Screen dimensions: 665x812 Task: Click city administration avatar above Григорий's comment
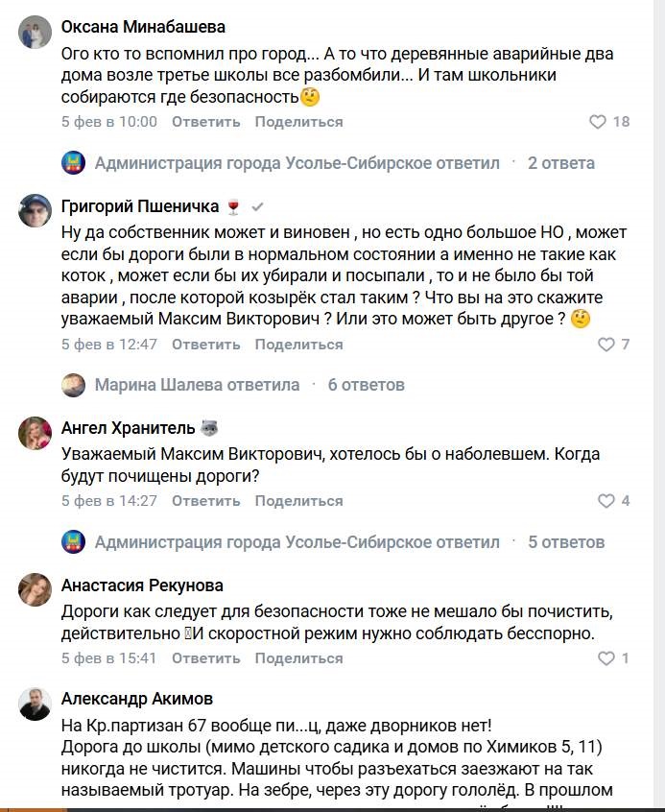click(74, 163)
